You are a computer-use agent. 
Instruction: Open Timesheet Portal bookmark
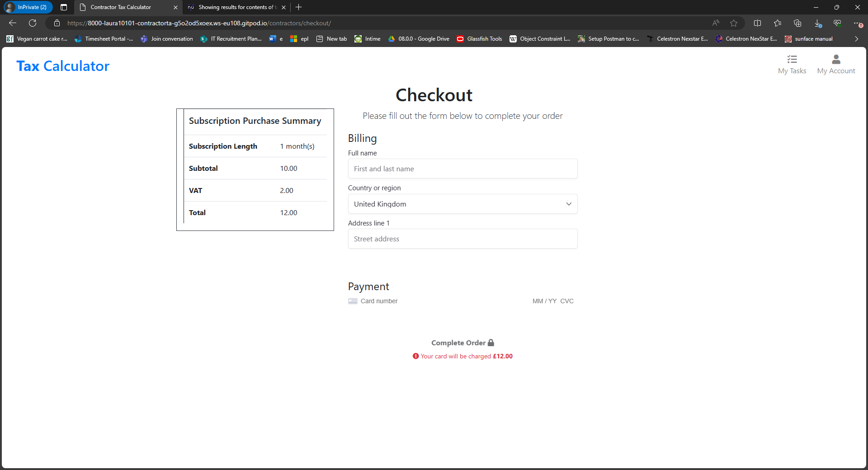click(x=104, y=39)
